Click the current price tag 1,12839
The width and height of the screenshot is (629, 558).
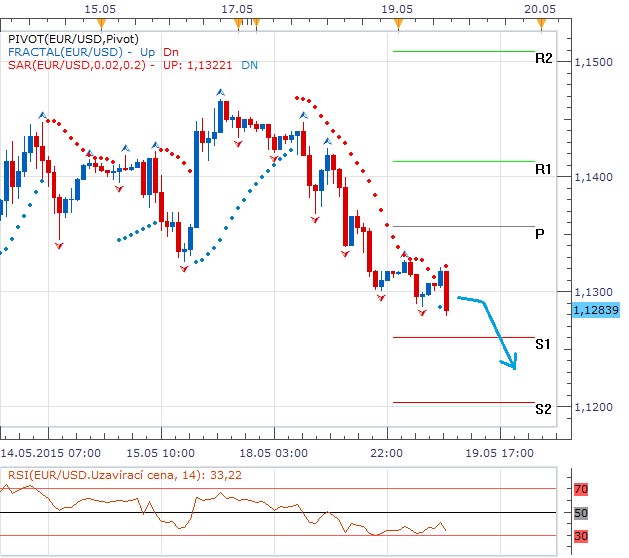pyautogui.click(x=597, y=311)
